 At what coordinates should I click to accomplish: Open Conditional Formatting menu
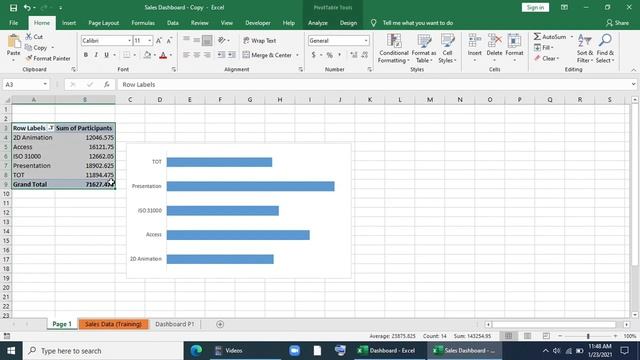click(x=393, y=49)
